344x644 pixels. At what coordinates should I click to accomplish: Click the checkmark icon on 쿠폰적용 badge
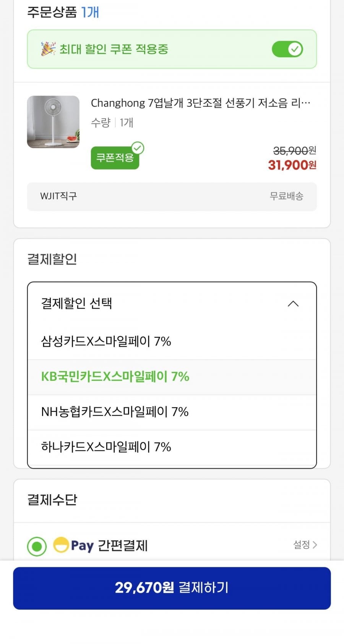[x=138, y=148]
